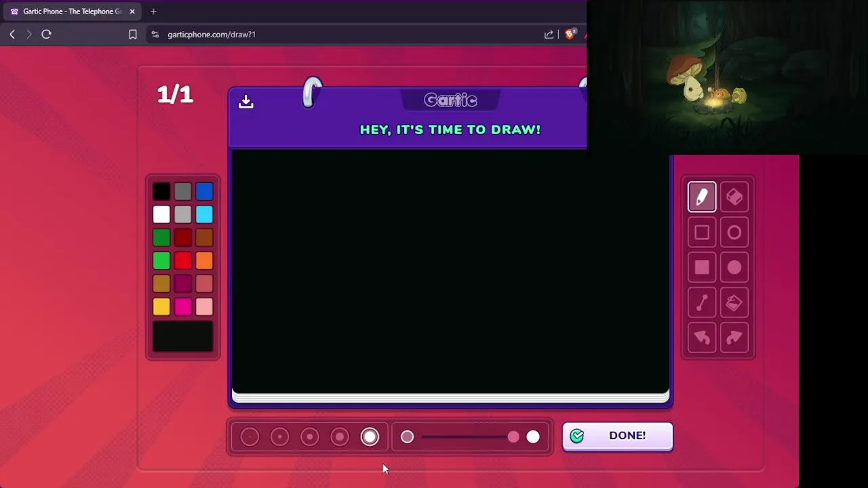Click on the black drawing canvas
The width and height of the screenshot is (868, 488).
[x=450, y=271]
